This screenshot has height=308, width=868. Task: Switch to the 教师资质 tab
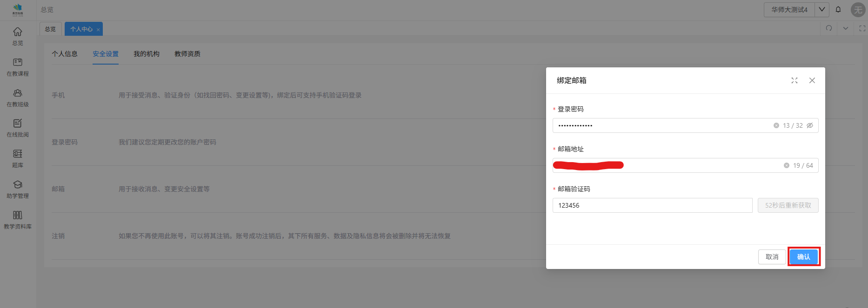click(187, 54)
